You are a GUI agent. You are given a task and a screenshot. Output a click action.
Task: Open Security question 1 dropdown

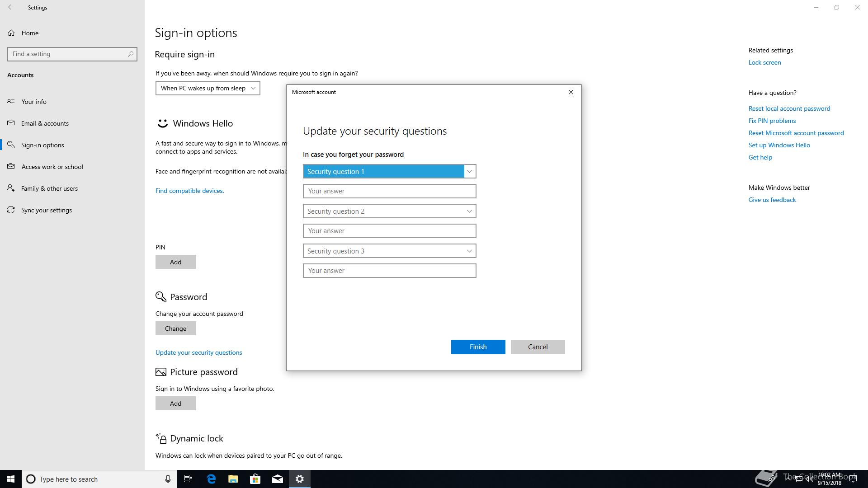[x=389, y=171]
